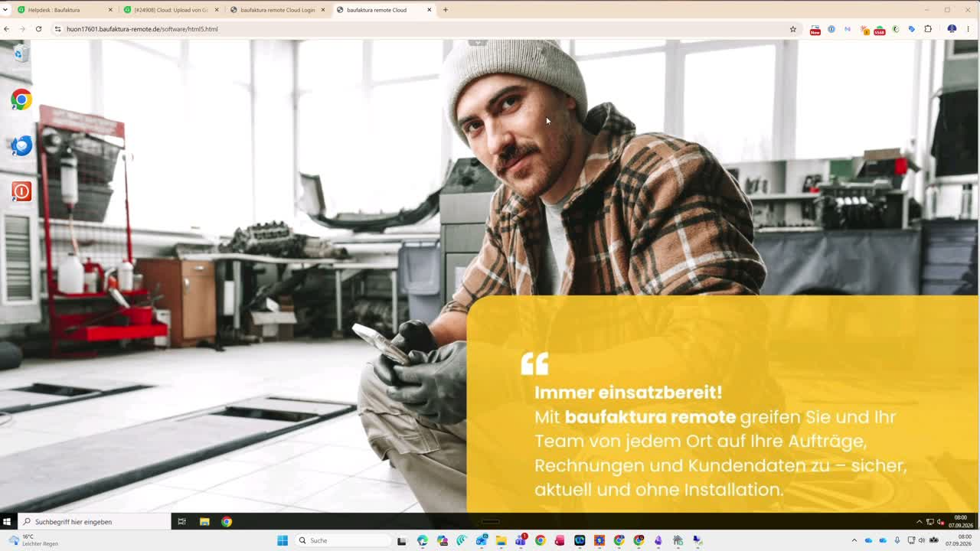Open the remote Windows Start menu
Image resolution: width=980 pixels, height=551 pixels.
click(7, 522)
